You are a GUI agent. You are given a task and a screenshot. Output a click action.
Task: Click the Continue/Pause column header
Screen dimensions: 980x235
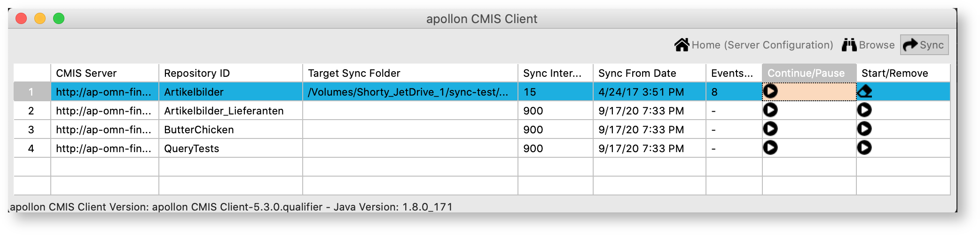[x=809, y=73]
